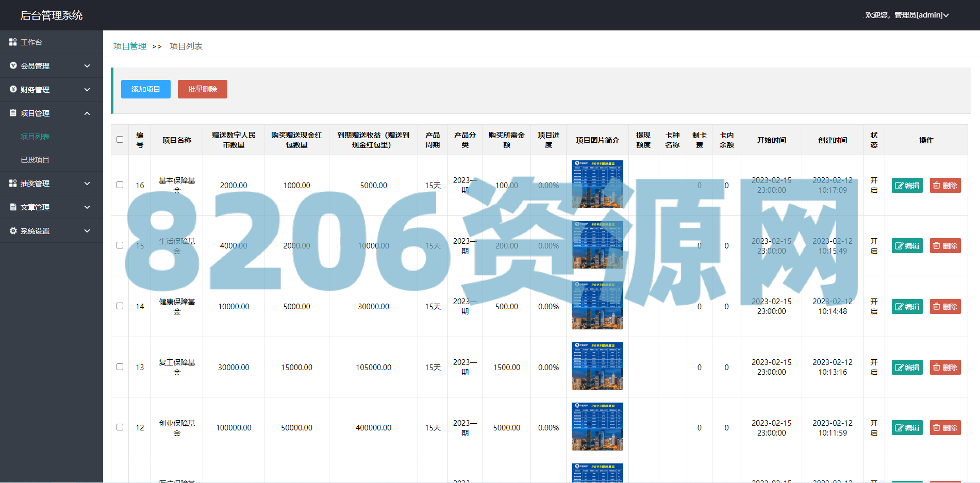Image resolution: width=980 pixels, height=483 pixels.
Task: Click the 项目管理 document icon
Action: (13, 113)
